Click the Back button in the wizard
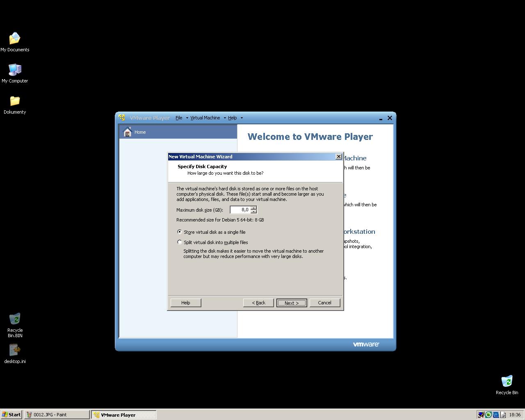The width and height of the screenshot is (525, 420). tap(258, 303)
